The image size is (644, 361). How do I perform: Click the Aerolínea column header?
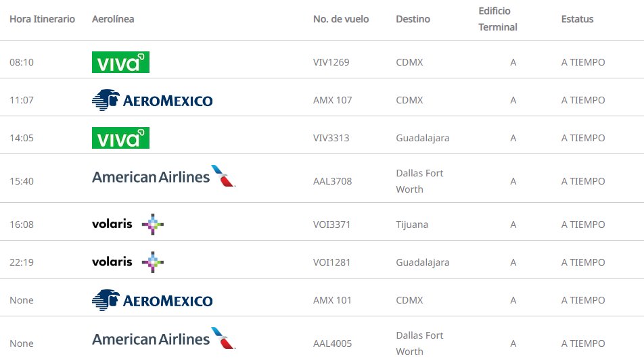(113, 19)
